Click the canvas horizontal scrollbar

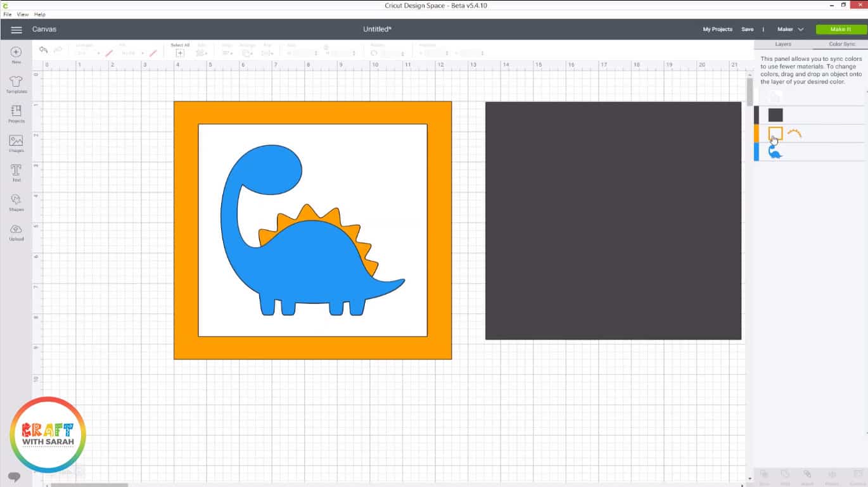pos(89,484)
